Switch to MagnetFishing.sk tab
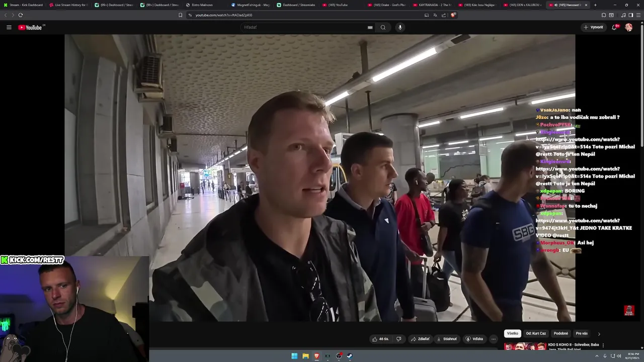644x362 pixels. tap(250, 5)
